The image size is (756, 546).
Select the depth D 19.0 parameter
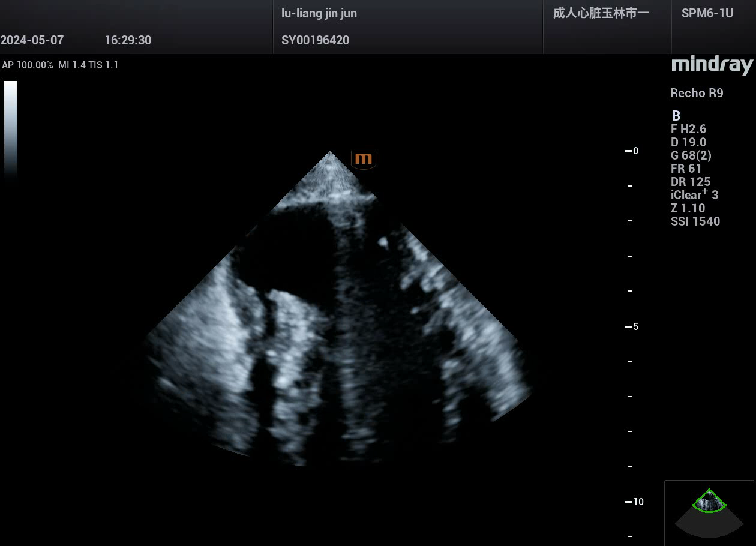[688, 142]
